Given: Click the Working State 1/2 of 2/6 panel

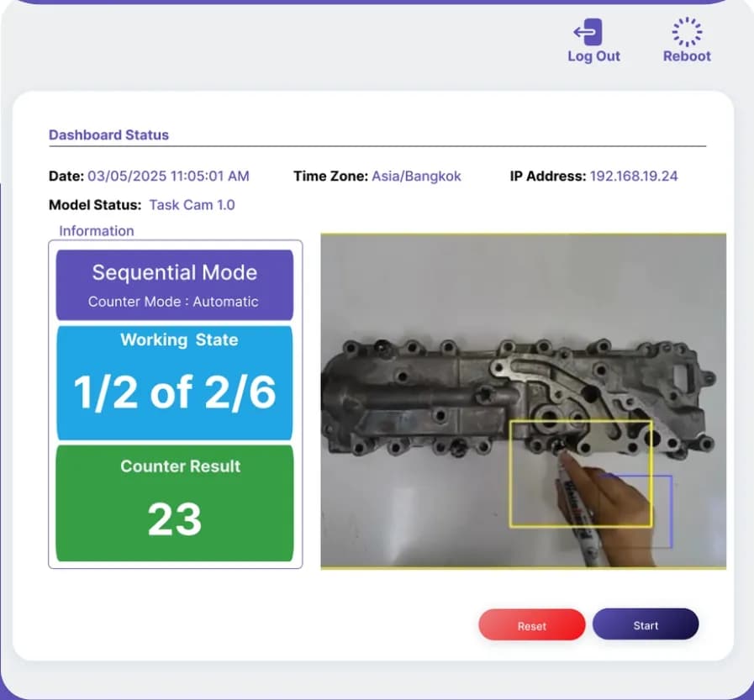Looking at the screenshot, I should [175, 382].
